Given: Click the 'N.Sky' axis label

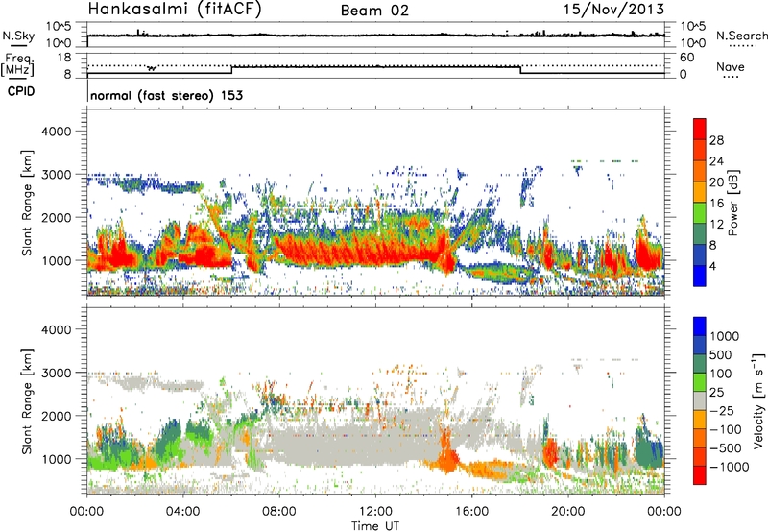Looking at the screenshot, I should point(18,36).
